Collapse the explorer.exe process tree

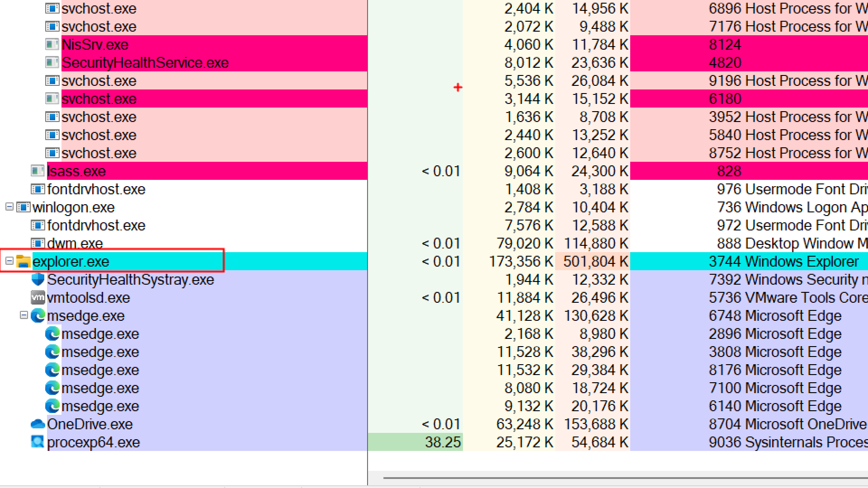(9, 261)
